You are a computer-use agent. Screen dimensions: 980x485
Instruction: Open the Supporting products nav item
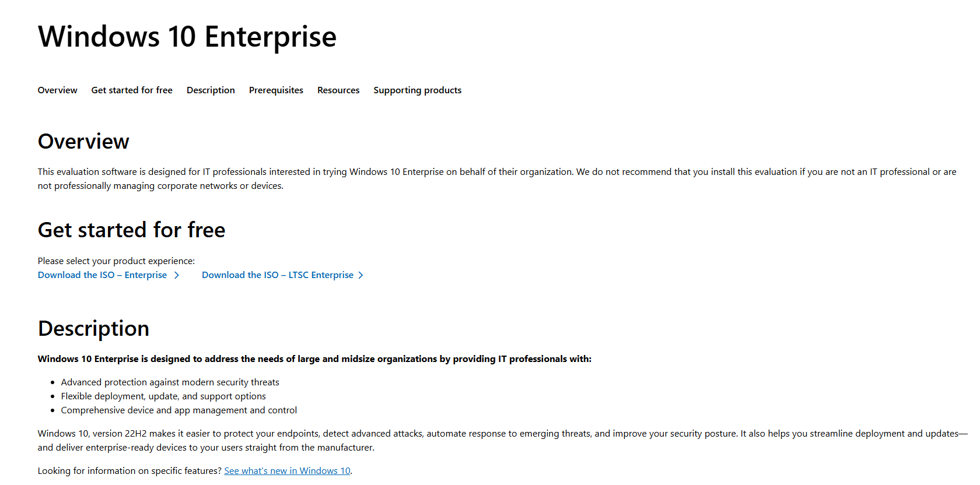click(x=417, y=90)
